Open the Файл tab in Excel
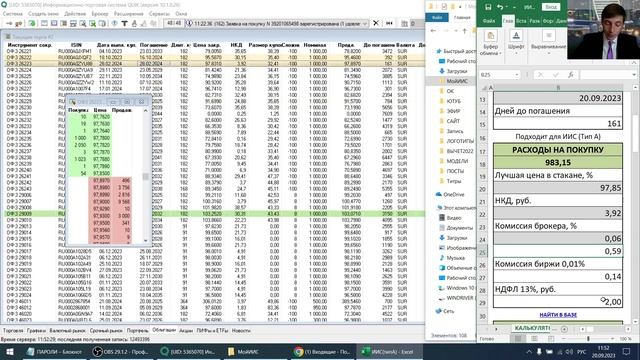640x360 pixels. [x=489, y=20]
